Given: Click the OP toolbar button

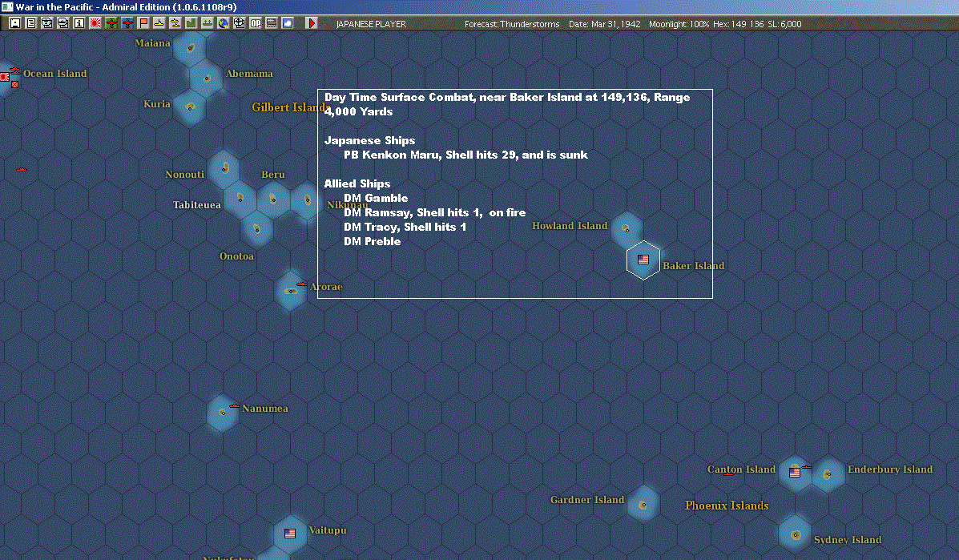Looking at the screenshot, I should (255, 23).
